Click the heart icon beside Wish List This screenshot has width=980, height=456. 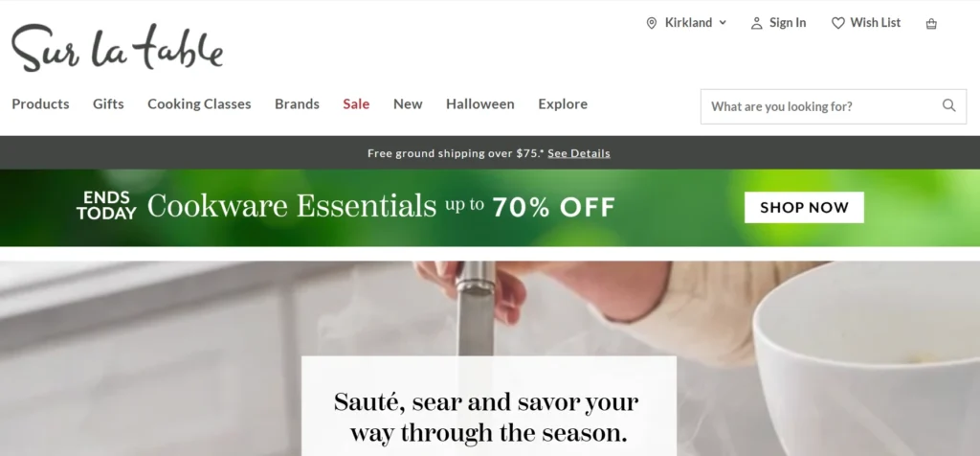point(837,23)
